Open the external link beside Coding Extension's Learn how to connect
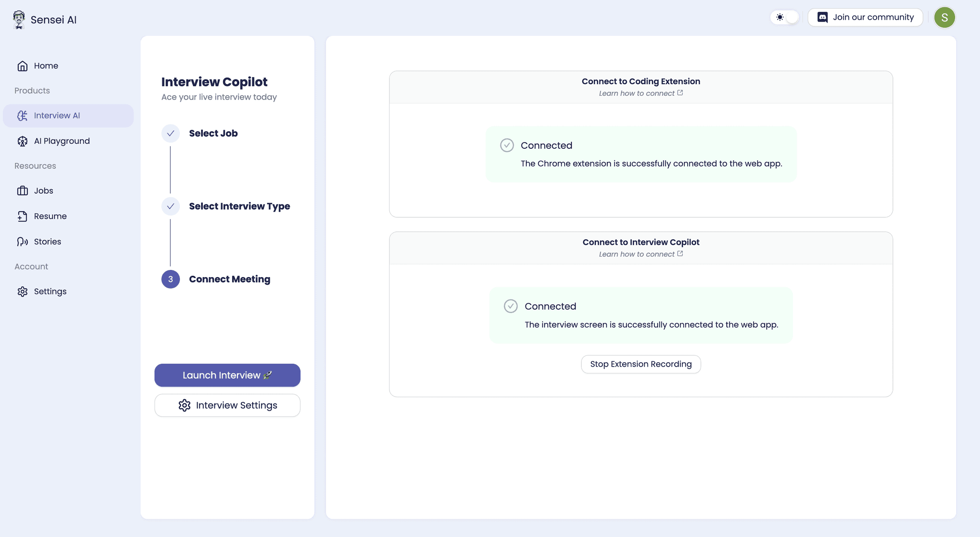 [680, 93]
